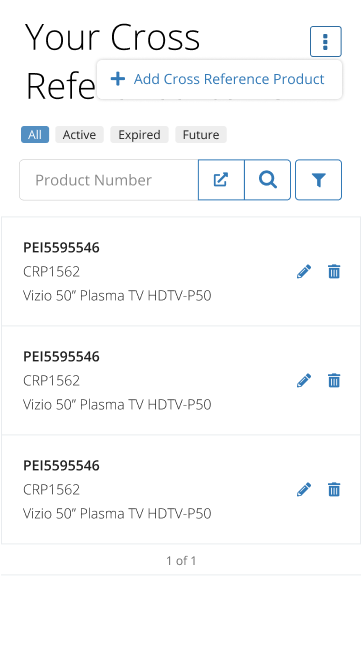361x645 pixels.
Task: Edit the second PEI5595546 entry via pencil
Action: (x=304, y=381)
